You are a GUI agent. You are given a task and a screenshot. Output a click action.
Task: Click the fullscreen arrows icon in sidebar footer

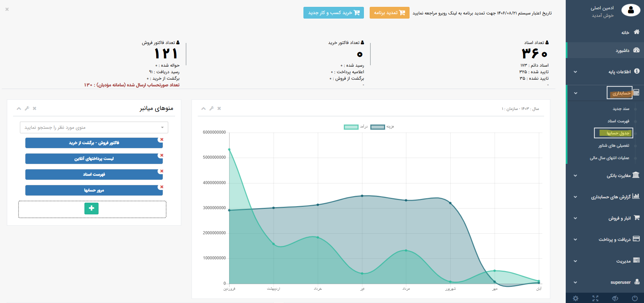coord(595,298)
